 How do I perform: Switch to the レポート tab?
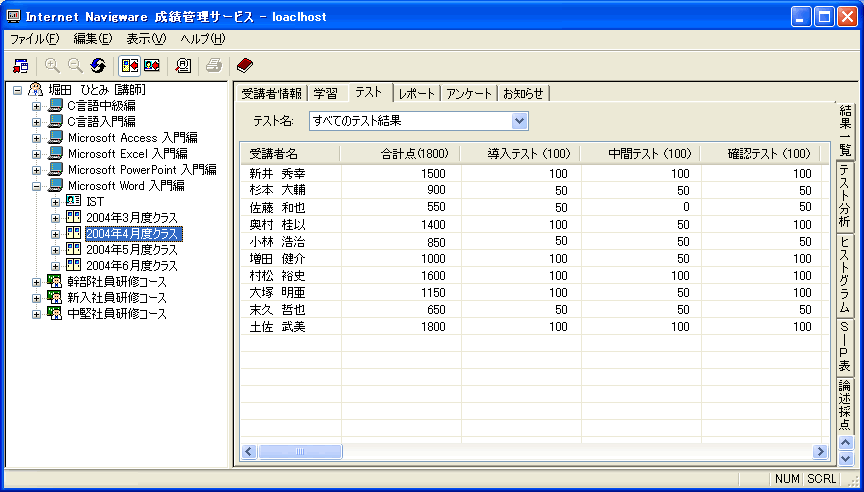[x=417, y=94]
